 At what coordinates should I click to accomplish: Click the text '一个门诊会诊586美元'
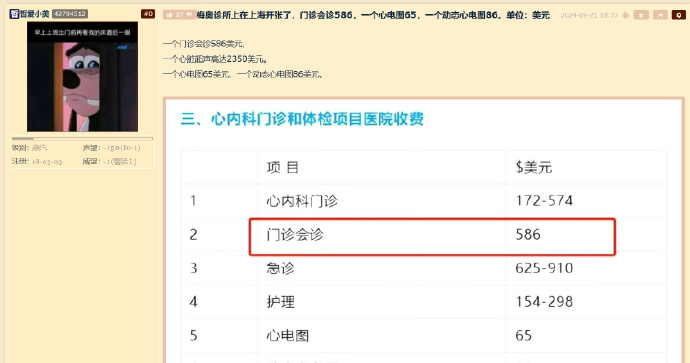point(203,44)
